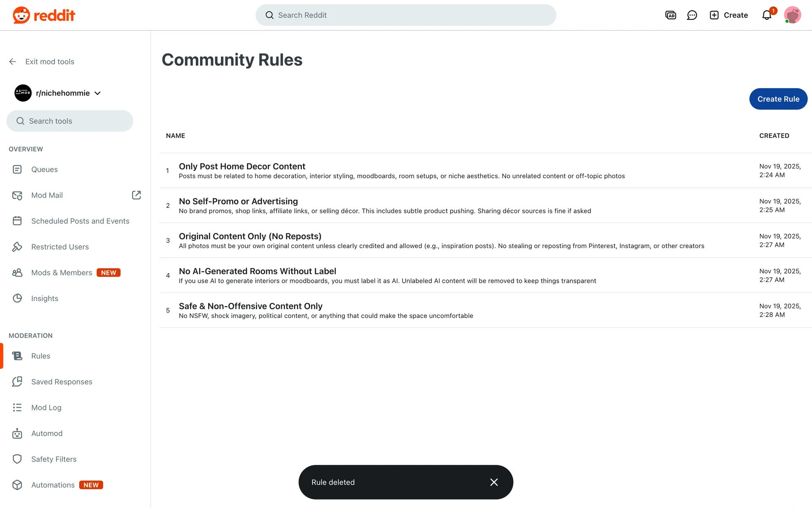The height and width of the screenshot is (508, 812).
Task: Click the back arrow to exit mod tools
Action: coord(13,62)
